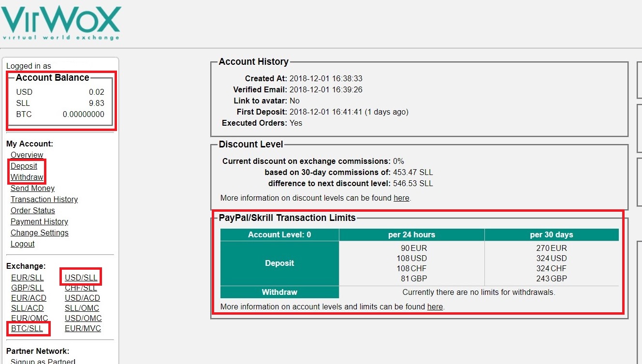Image resolution: width=642 pixels, height=364 pixels.
Task: Click the 108 CHF daily deposit limit
Action: click(x=412, y=269)
